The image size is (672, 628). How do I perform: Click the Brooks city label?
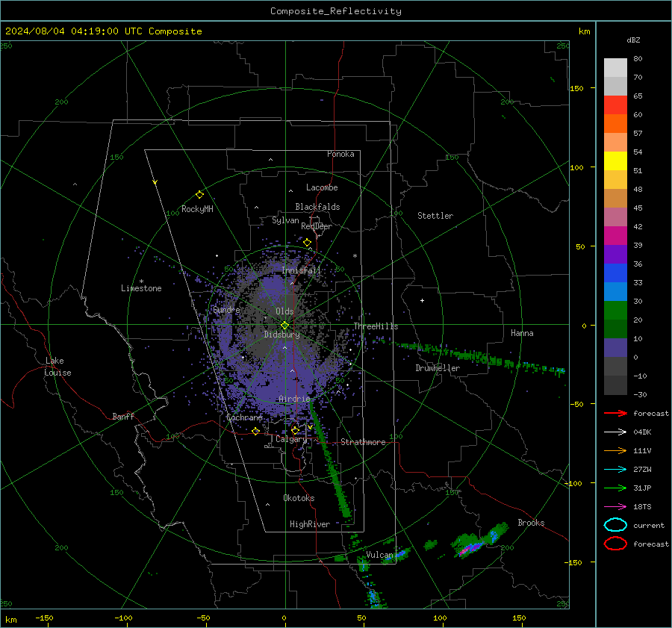(531, 523)
